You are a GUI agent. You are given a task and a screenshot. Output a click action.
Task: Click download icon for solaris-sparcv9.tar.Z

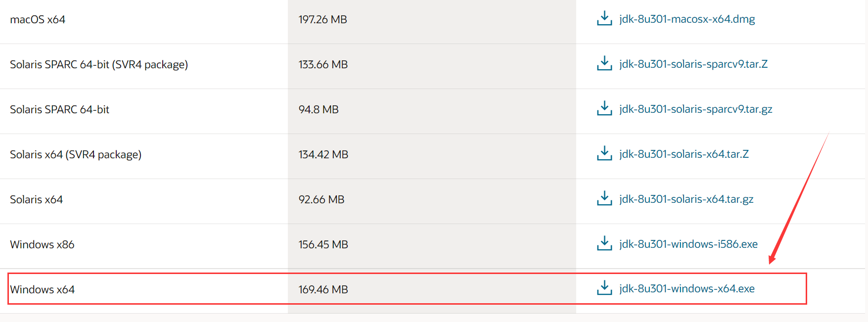click(604, 64)
